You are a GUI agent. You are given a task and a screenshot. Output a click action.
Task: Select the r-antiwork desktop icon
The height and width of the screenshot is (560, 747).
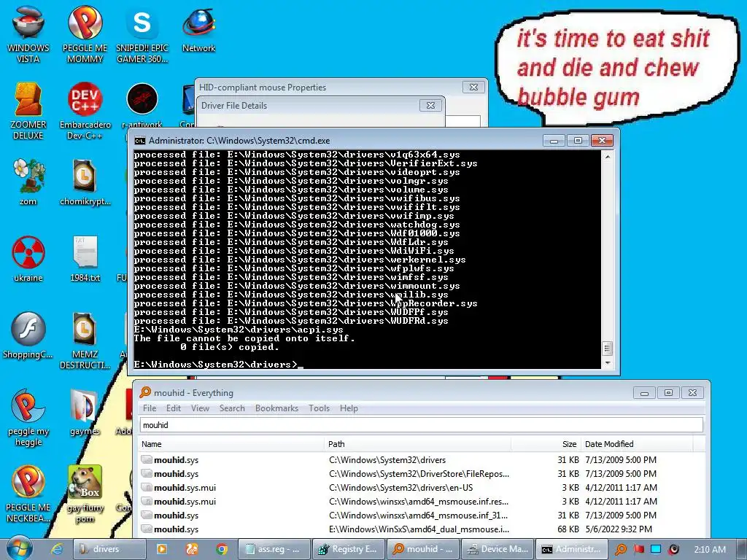coord(142,106)
